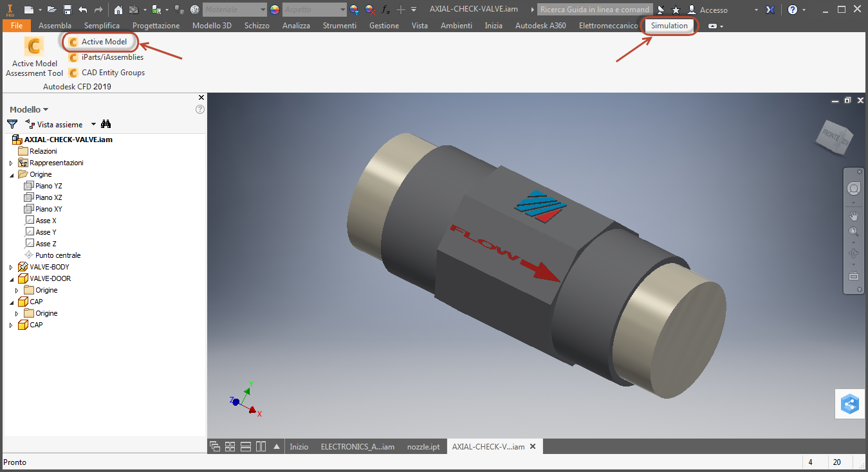Open the Modello panel help icon
868x472 pixels.
(200, 109)
